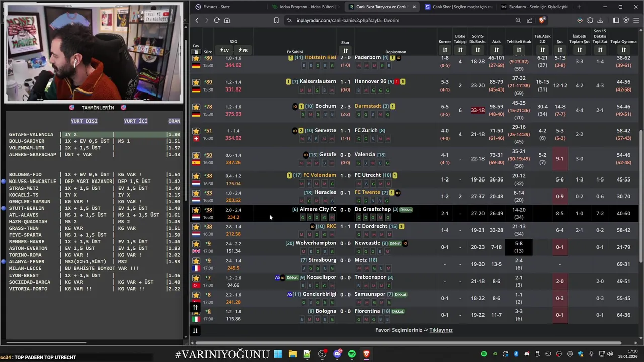Unfavorite the Kaiserslautern match star
This screenshot has width=644, height=362.
196,82
